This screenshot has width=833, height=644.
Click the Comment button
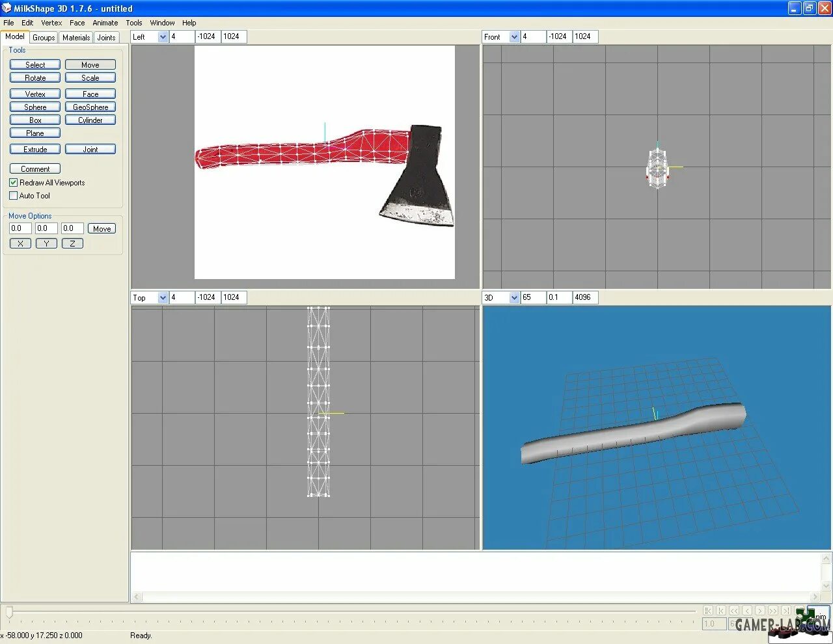click(x=35, y=168)
